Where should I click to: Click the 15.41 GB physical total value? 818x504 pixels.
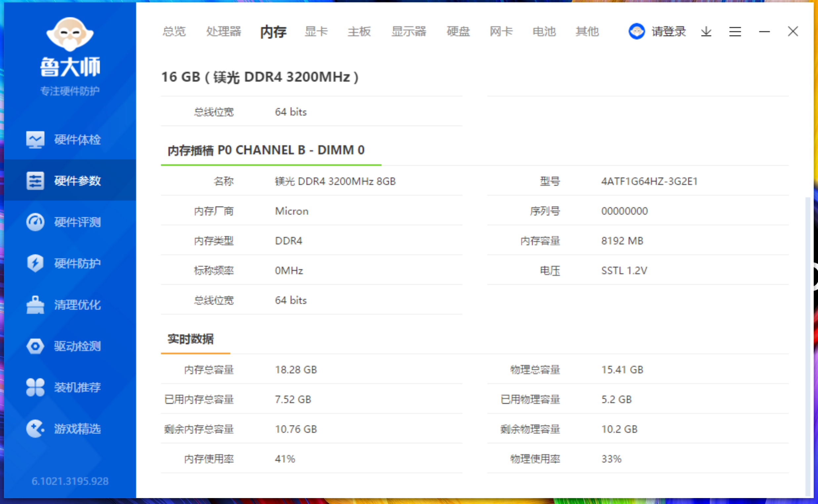[622, 370]
